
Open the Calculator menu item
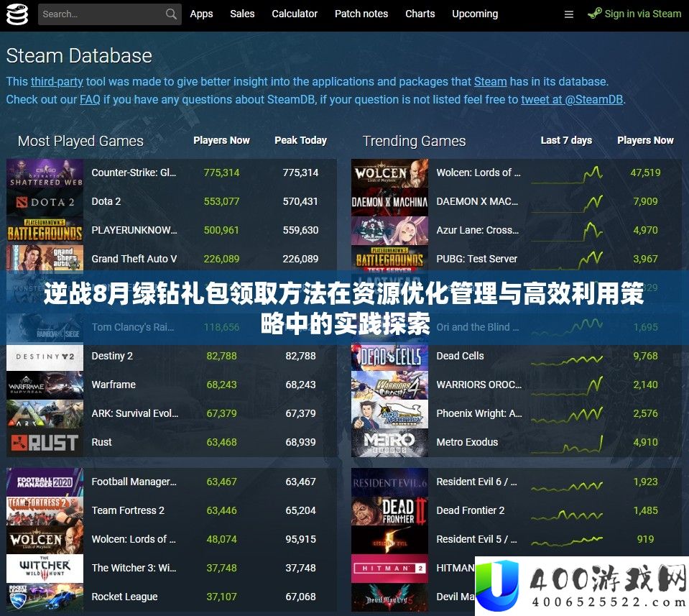click(x=295, y=14)
